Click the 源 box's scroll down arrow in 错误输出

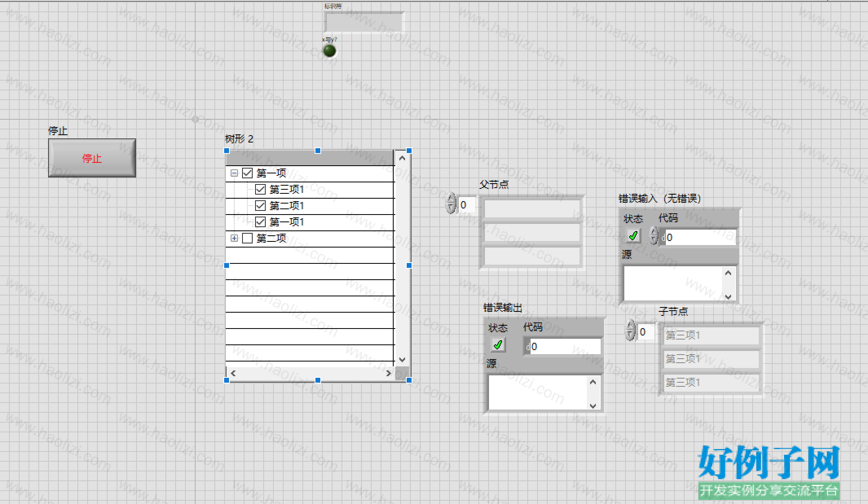[x=593, y=405]
